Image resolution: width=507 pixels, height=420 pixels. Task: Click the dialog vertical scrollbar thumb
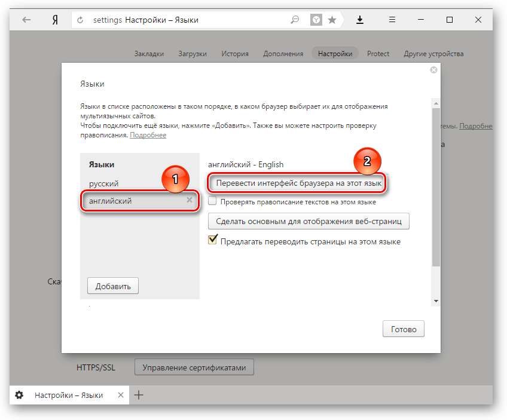(436, 188)
